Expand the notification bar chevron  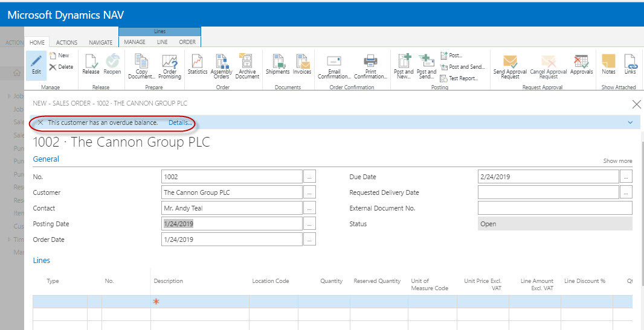pyautogui.click(x=631, y=122)
